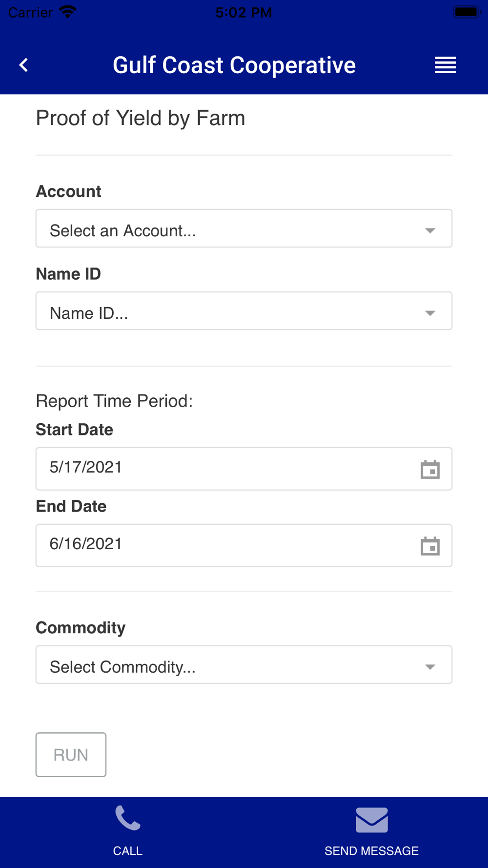Click the Account dropdown arrow
The width and height of the screenshot is (488, 868).
(430, 230)
